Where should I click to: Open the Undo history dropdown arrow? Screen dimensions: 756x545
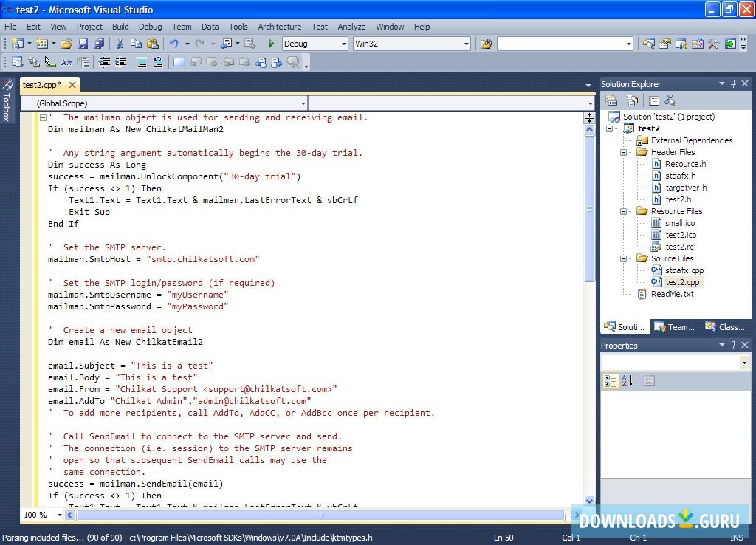tap(187, 44)
